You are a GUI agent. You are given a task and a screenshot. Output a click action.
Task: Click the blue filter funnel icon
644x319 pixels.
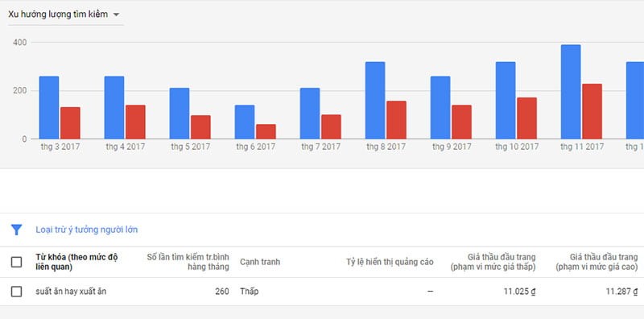(16, 230)
